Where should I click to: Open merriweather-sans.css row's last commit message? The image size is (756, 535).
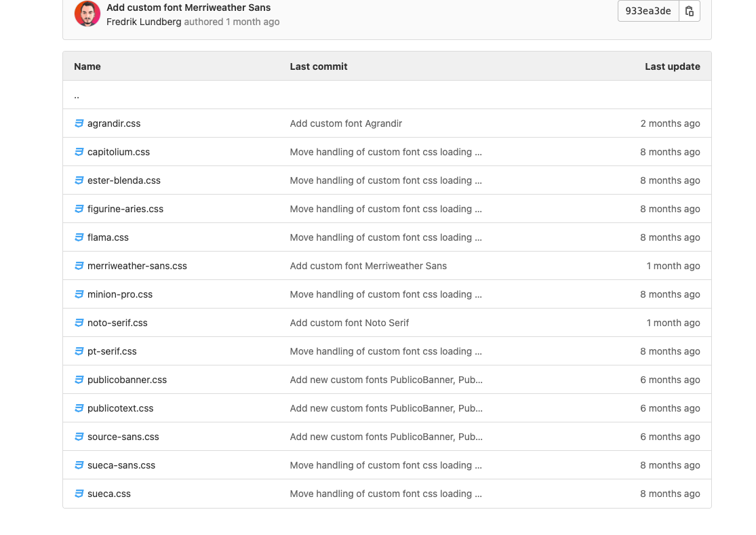368,266
